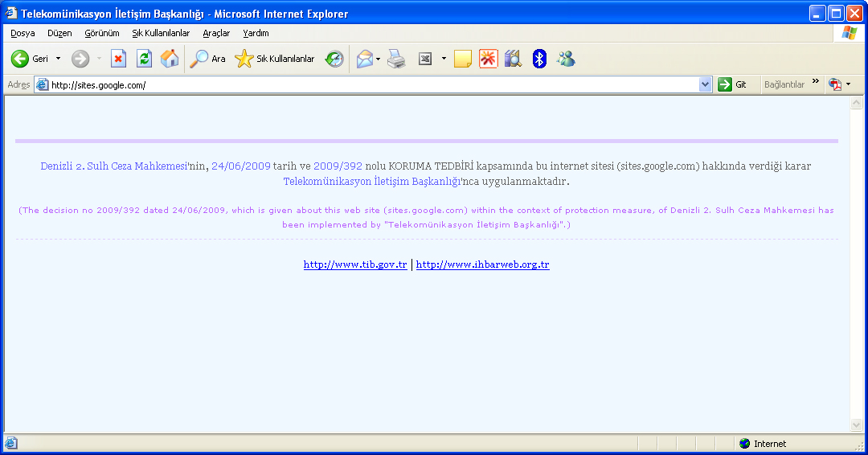Open the Mail button dropdown
Image resolution: width=868 pixels, height=455 pixels.
(x=378, y=59)
